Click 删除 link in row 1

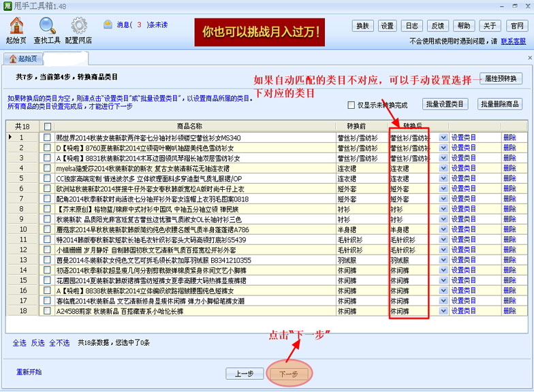(509, 137)
